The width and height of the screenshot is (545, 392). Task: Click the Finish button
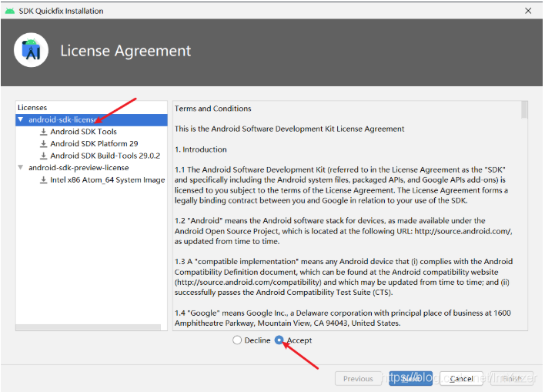pyautogui.click(x=512, y=378)
